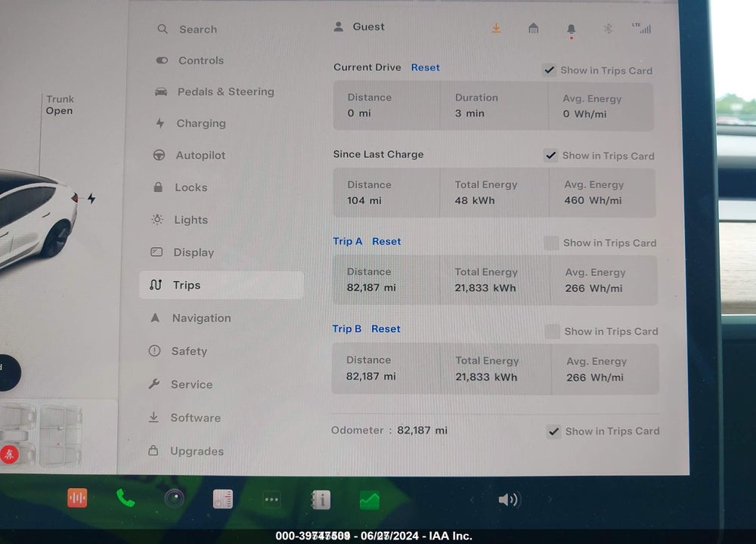Image resolution: width=756 pixels, height=544 pixels.
Task: Enable Trip A Show in Trips Card
Action: (551, 243)
